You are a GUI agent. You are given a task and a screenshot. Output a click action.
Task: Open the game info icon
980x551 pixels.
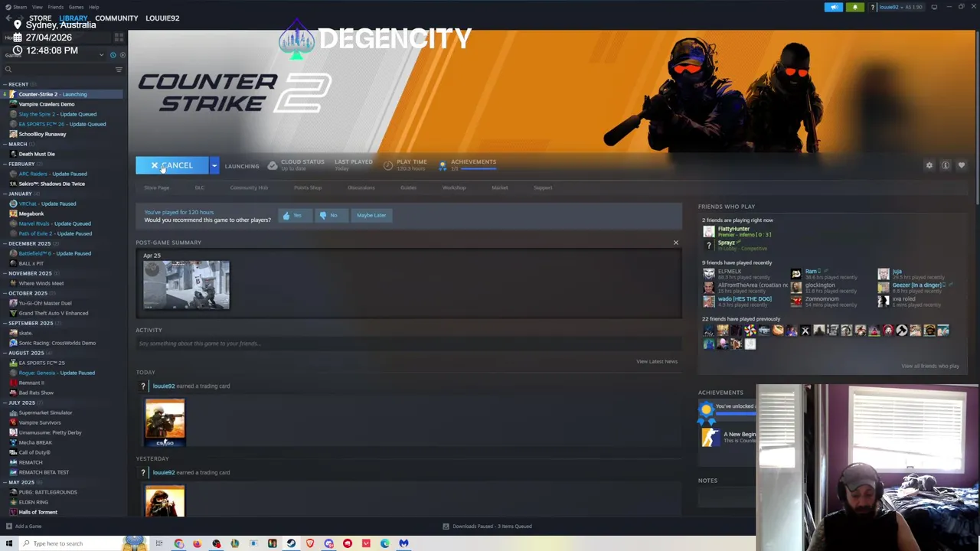[946, 165]
